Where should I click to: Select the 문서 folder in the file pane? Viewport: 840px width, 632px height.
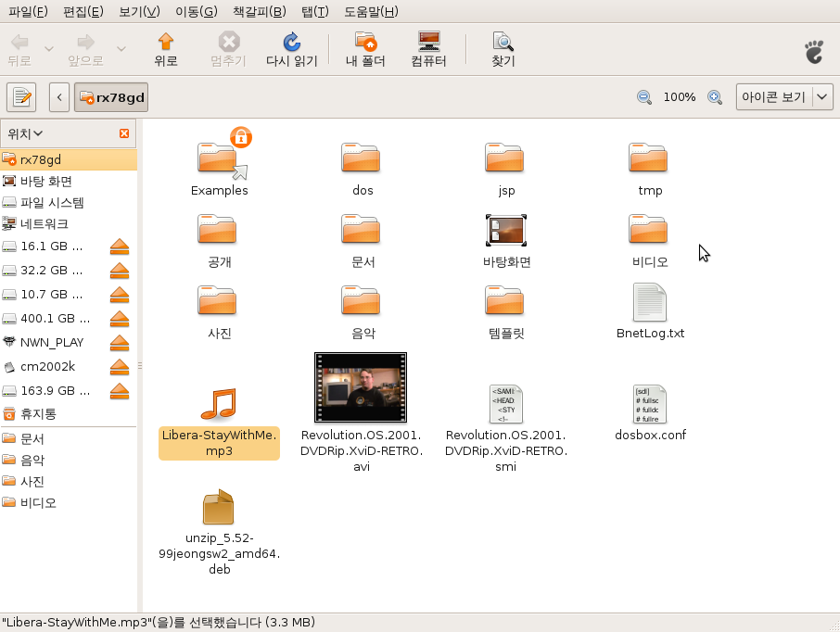(361, 229)
